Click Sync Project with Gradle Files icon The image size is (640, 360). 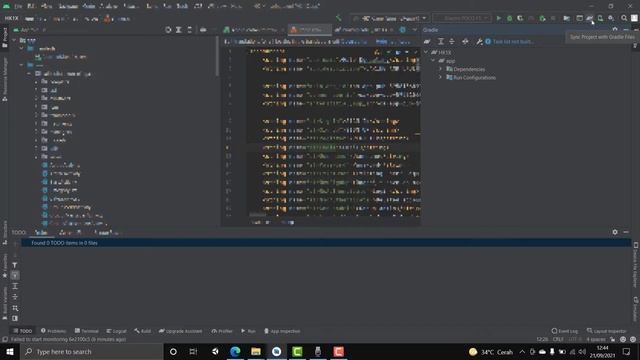tap(589, 18)
